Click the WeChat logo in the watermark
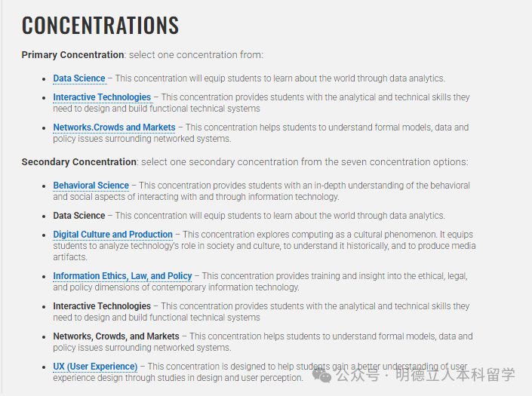 [322, 373]
